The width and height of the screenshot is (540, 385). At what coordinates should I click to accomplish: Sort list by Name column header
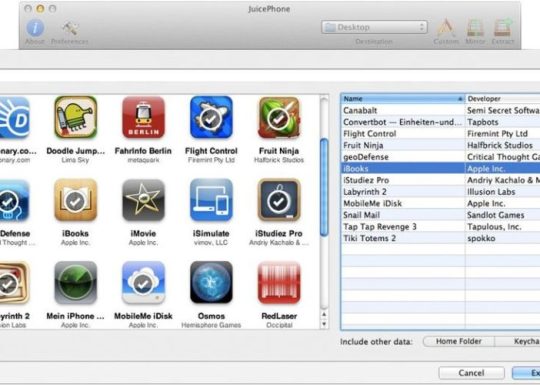click(403, 99)
